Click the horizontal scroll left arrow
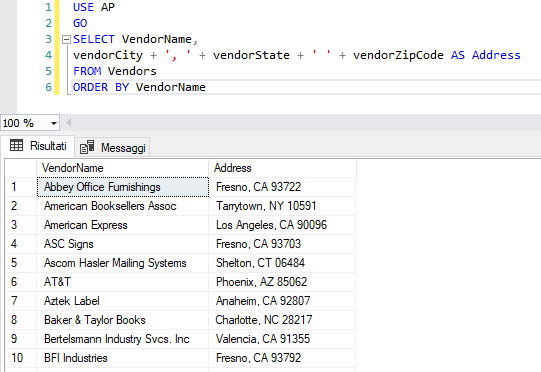 coord(68,123)
